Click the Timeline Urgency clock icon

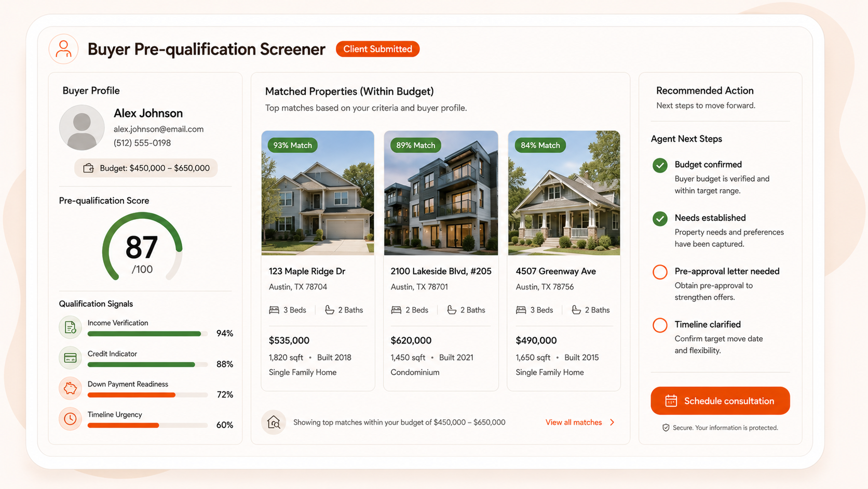(70, 419)
